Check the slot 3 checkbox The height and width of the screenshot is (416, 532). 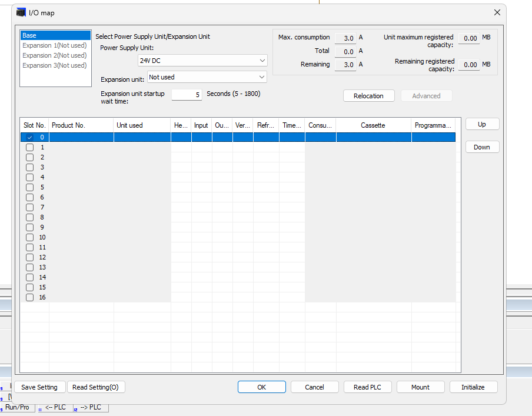click(30, 167)
